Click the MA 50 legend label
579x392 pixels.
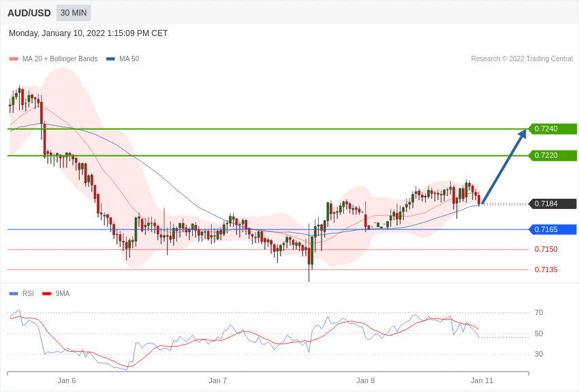pyautogui.click(x=129, y=59)
